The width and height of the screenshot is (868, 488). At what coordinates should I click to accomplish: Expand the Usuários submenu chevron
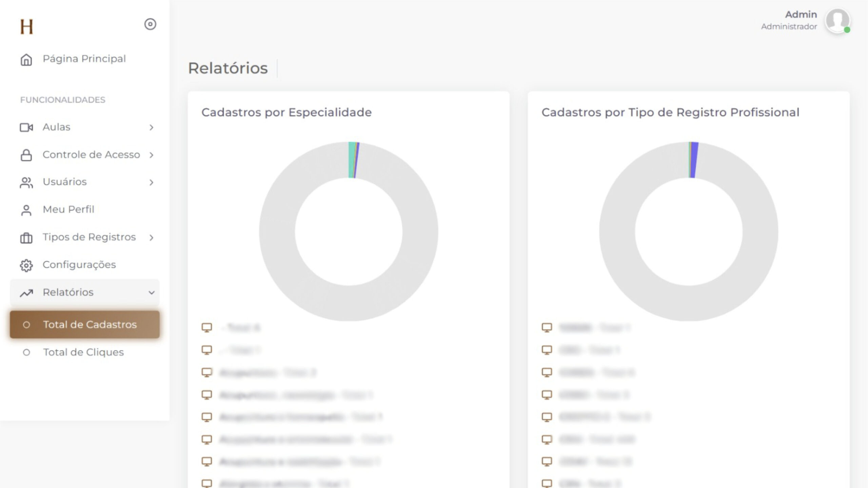click(151, 182)
